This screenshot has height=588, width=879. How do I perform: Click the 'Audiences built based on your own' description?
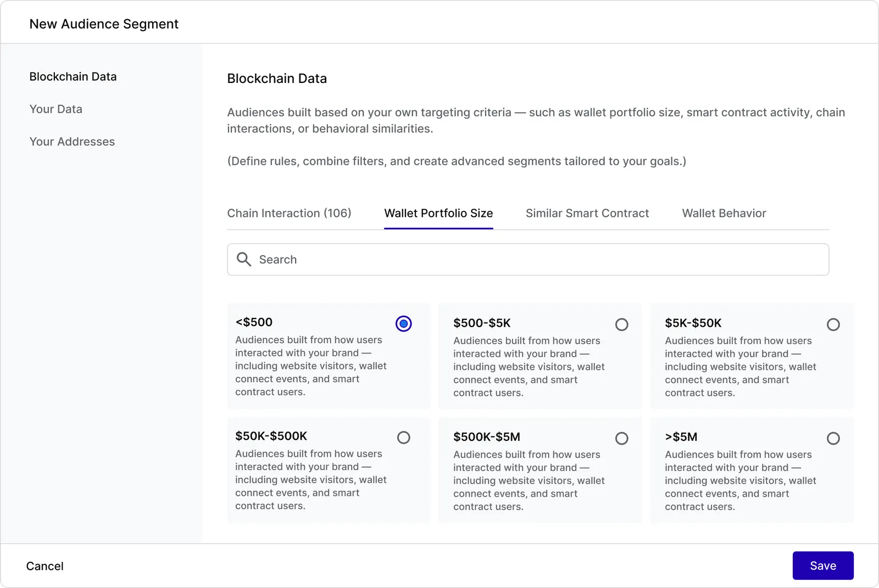point(536,120)
